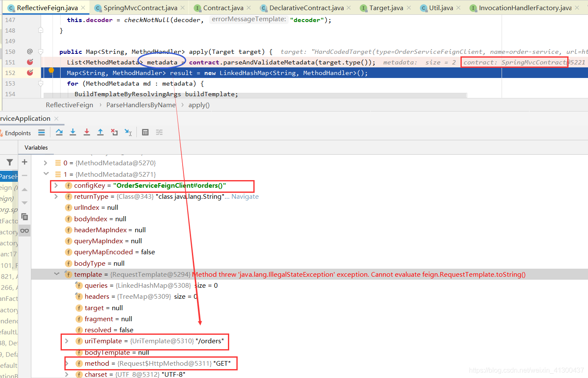Click the intention lightbulb on line 152
The width and height of the screenshot is (588, 378).
(51, 70)
